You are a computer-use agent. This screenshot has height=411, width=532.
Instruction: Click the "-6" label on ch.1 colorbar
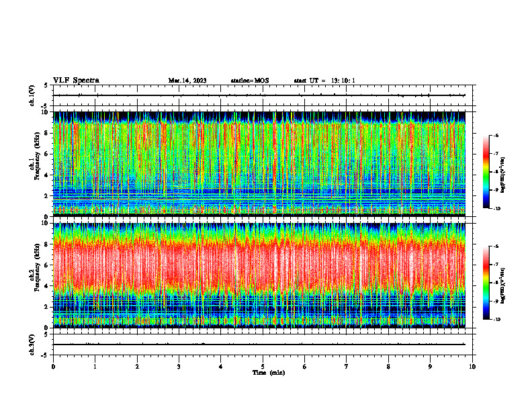pyautogui.click(x=496, y=135)
